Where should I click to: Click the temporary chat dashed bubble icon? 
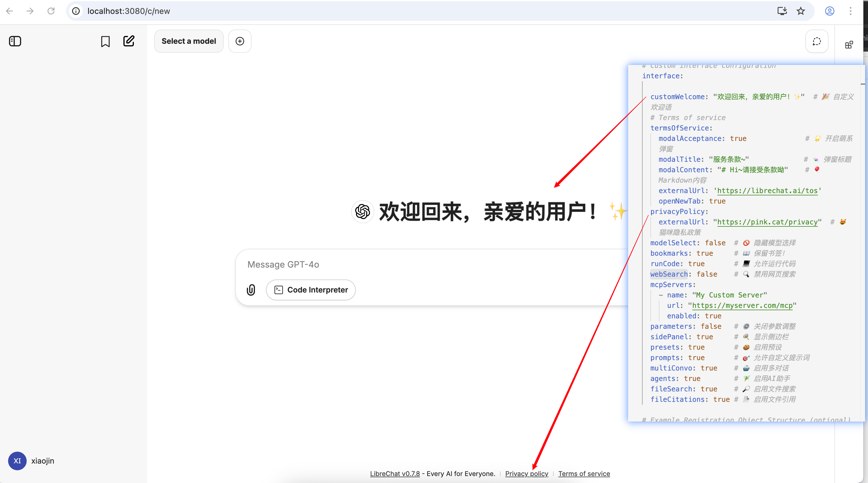coord(816,41)
